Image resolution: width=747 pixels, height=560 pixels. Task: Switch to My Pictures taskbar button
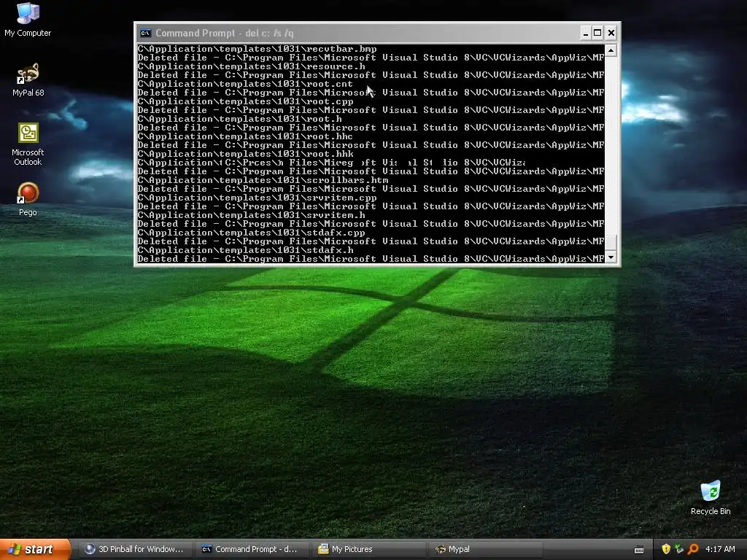tap(368, 549)
